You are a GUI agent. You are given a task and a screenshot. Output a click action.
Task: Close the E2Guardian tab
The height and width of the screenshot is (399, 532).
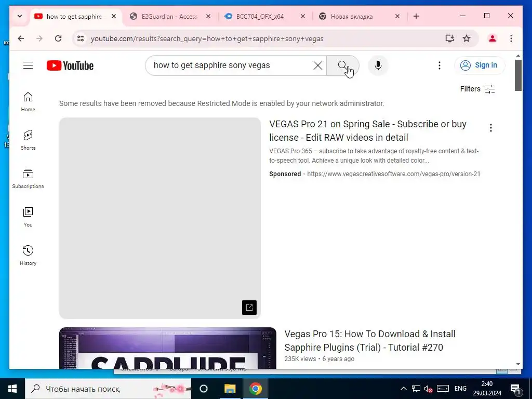208,16
